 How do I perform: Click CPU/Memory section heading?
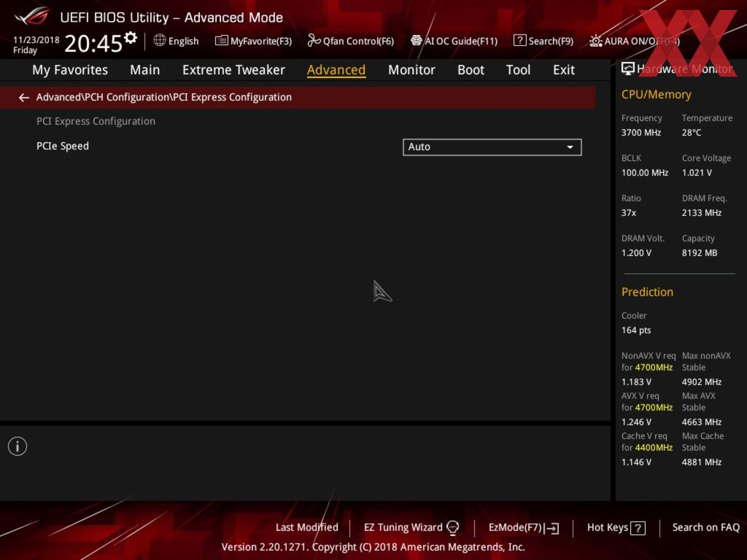click(x=656, y=94)
